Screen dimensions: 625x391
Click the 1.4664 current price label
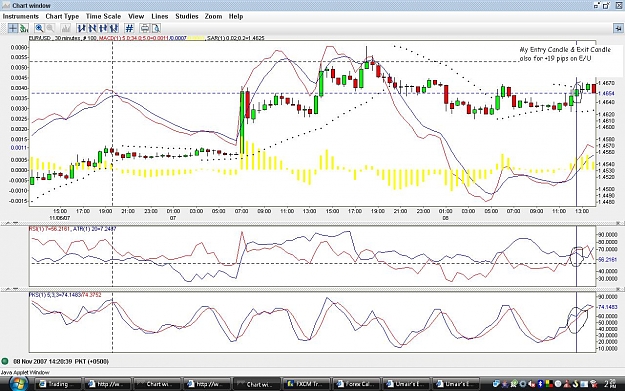(606, 93)
